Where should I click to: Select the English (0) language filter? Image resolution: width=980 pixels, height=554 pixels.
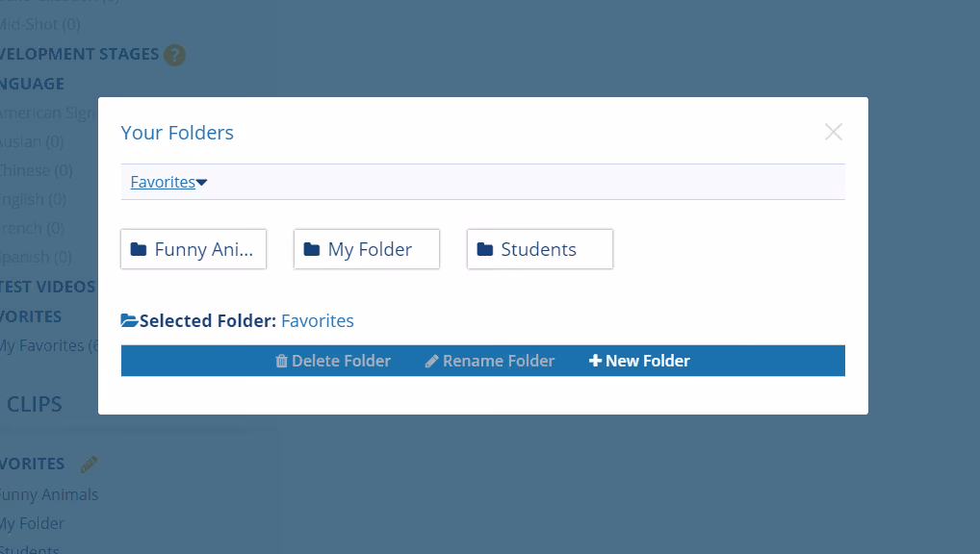[x=33, y=199]
